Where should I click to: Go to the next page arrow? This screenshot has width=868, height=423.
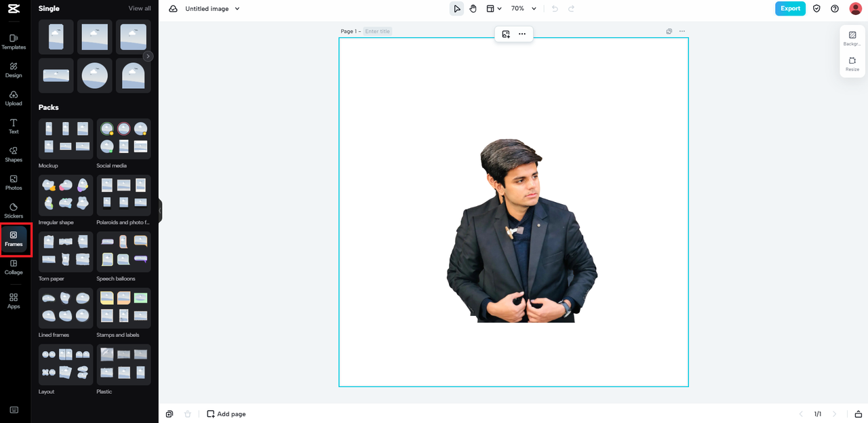click(834, 414)
